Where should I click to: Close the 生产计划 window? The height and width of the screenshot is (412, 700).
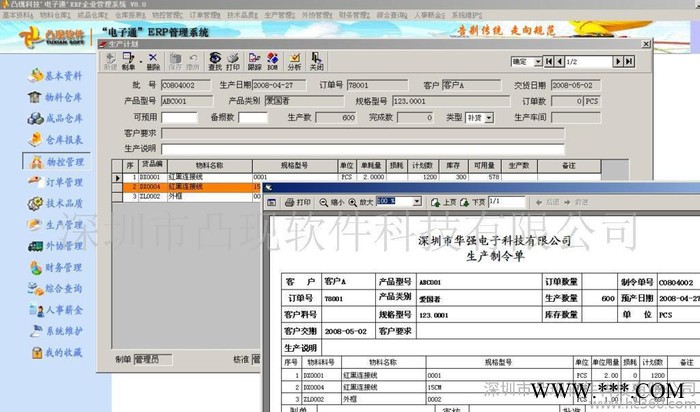(646, 44)
